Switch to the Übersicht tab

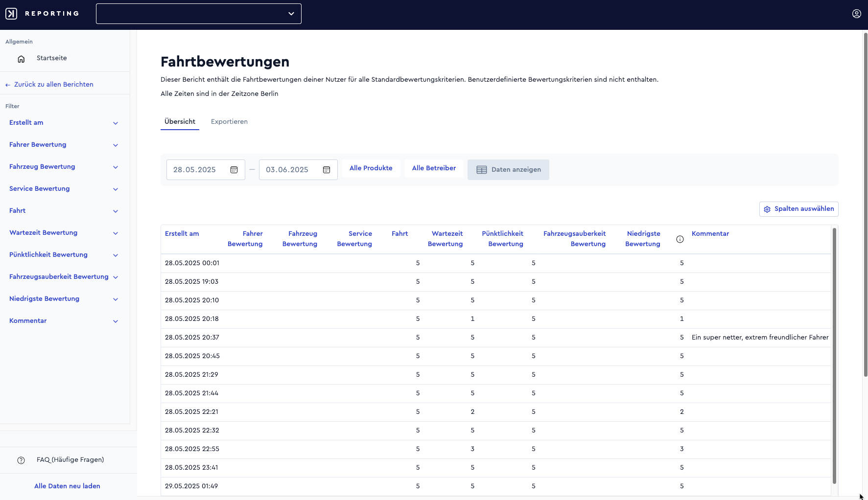[x=180, y=122]
